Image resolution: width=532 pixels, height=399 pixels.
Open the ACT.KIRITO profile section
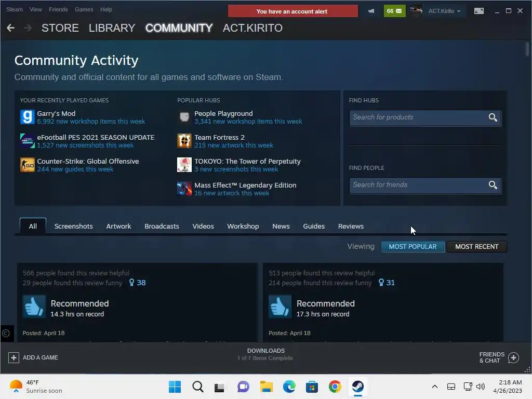point(252,28)
